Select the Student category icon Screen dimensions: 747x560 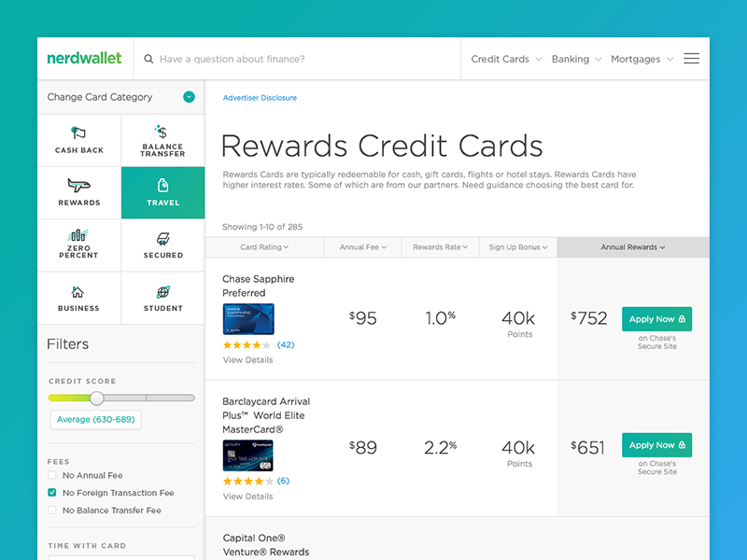162,292
